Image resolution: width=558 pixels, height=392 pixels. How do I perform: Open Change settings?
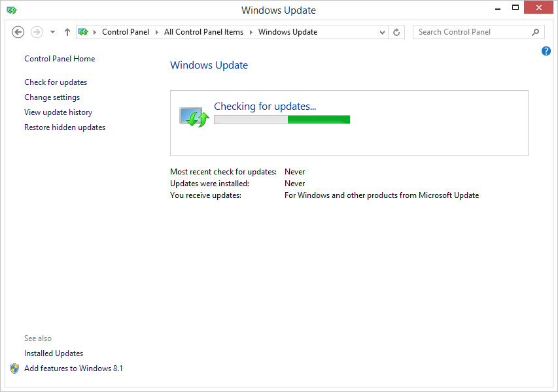click(52, 97)
